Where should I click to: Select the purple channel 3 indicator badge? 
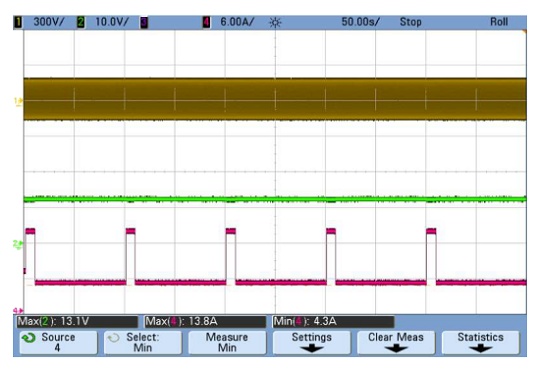(x=144, y=23)
